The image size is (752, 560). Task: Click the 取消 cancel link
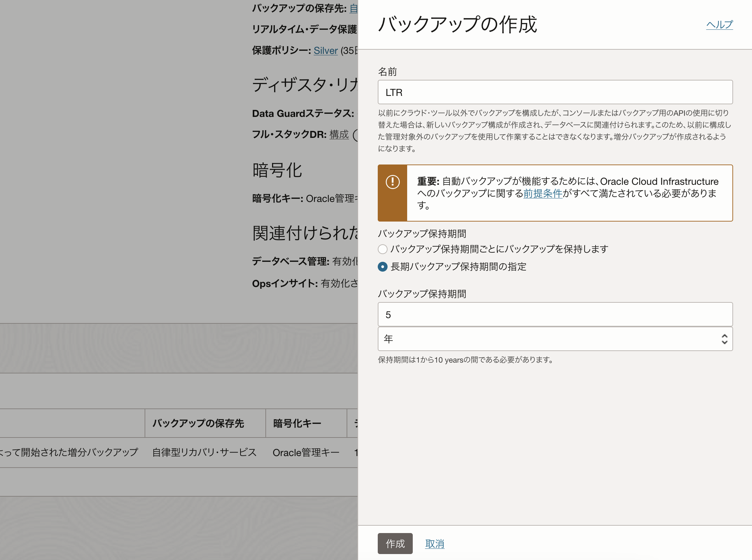coord(434,544)
